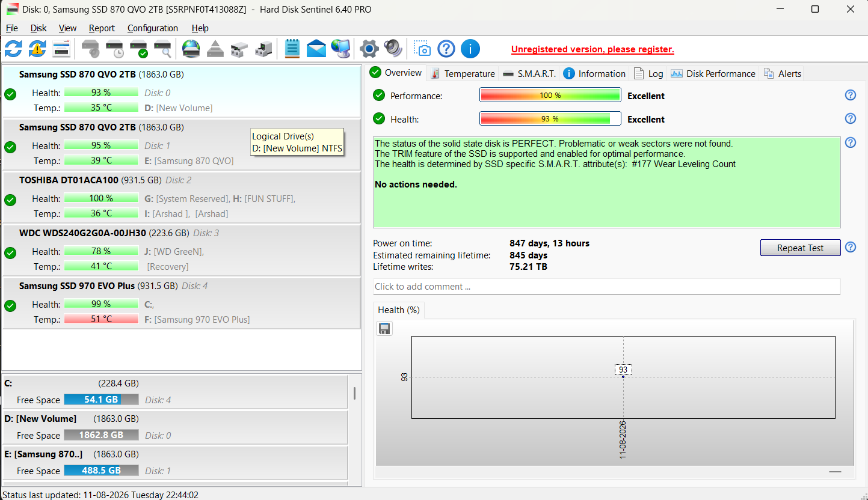Click the camera screenshot toolbar icon

pos(422,49)
